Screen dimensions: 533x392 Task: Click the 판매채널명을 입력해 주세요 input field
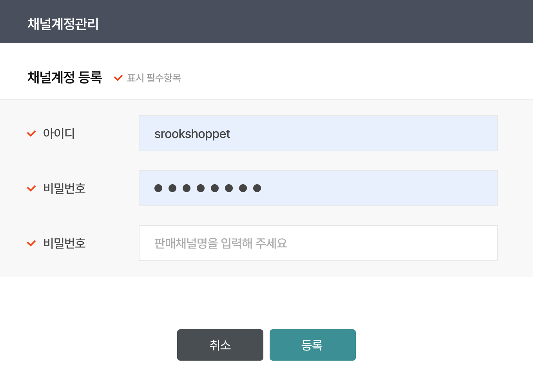(x=318, y=243)
